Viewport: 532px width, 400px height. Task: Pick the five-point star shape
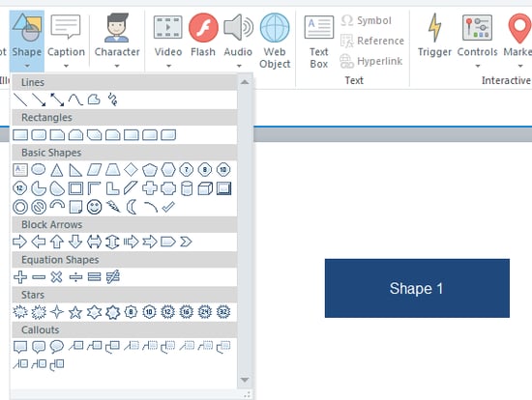(x=75, y=312)
